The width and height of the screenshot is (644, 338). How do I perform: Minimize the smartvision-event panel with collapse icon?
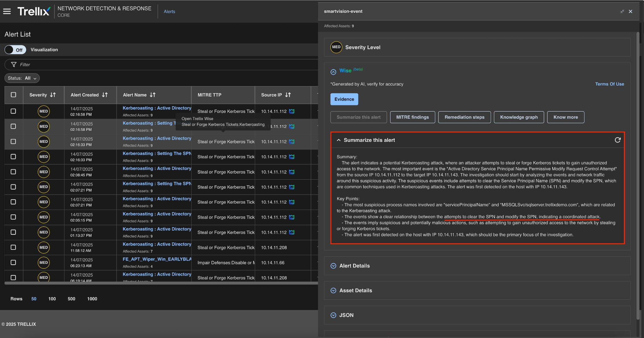pyautogui.click(x=622, y=11)
